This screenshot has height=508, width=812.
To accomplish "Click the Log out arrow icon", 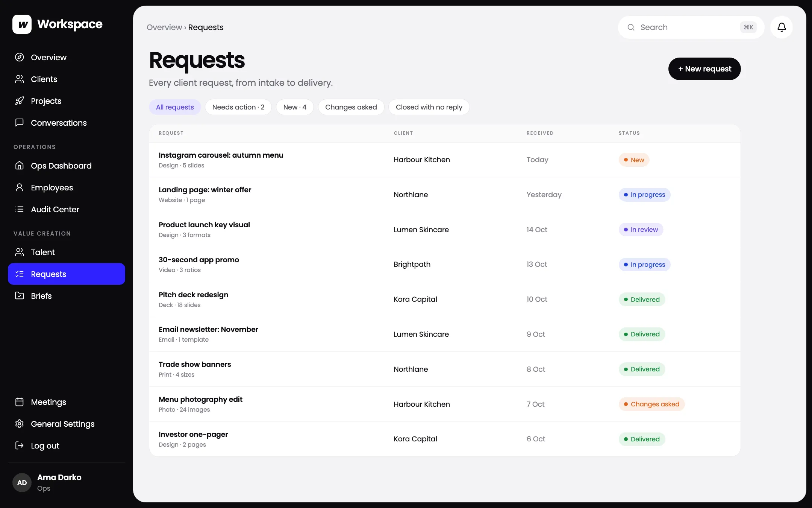I will pyautogui.click(x=20, y=446).
